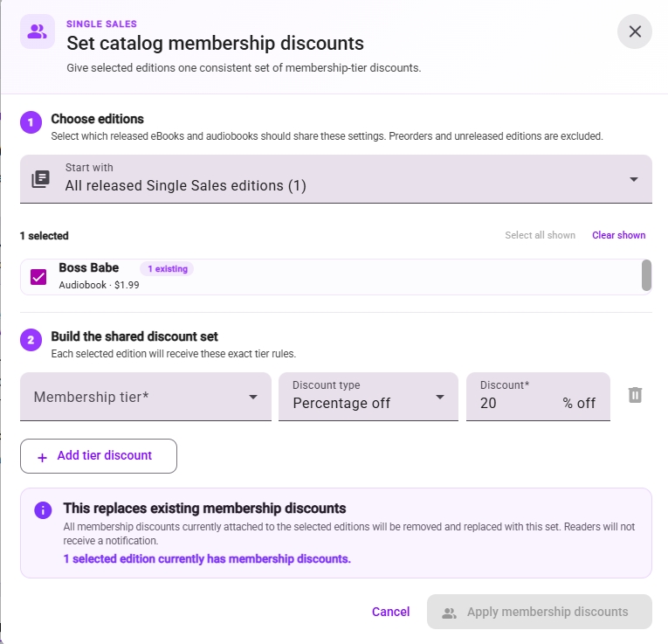Click the Cancel button

coord(390,612)
